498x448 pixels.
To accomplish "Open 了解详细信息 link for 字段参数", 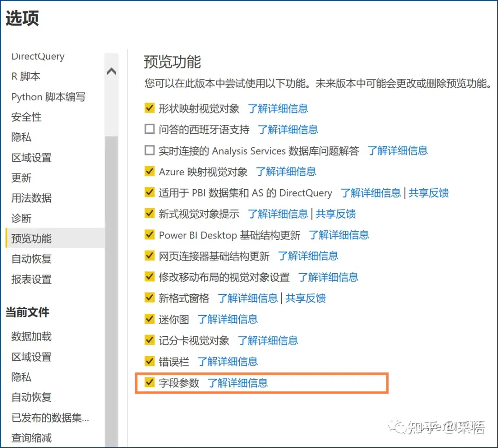I will [238, 383].
